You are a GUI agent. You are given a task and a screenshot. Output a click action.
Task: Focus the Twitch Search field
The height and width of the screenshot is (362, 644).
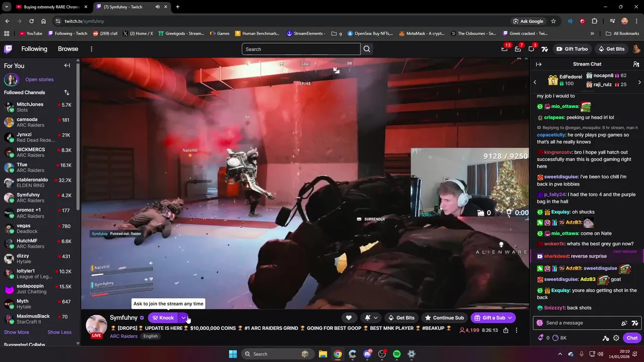coord(301,49)
